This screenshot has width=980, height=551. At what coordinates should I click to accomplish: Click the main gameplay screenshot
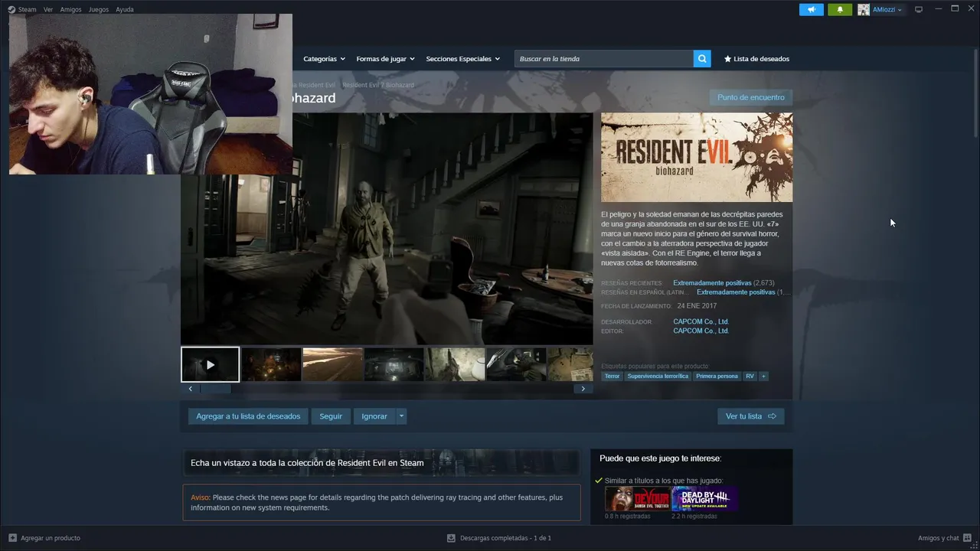point(387,229)
